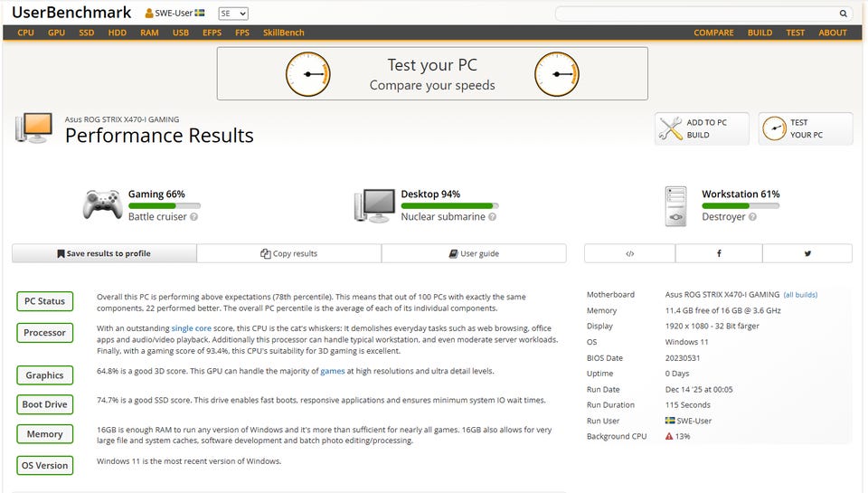868x493 pixels.
Task: Open the RAM menu
Action: coord(149,33)
